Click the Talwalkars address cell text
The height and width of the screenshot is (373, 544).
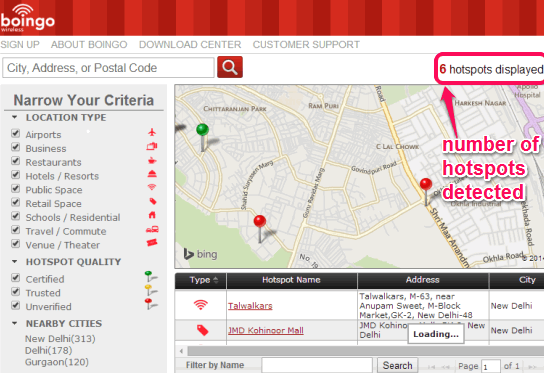(x=416, y=306)
